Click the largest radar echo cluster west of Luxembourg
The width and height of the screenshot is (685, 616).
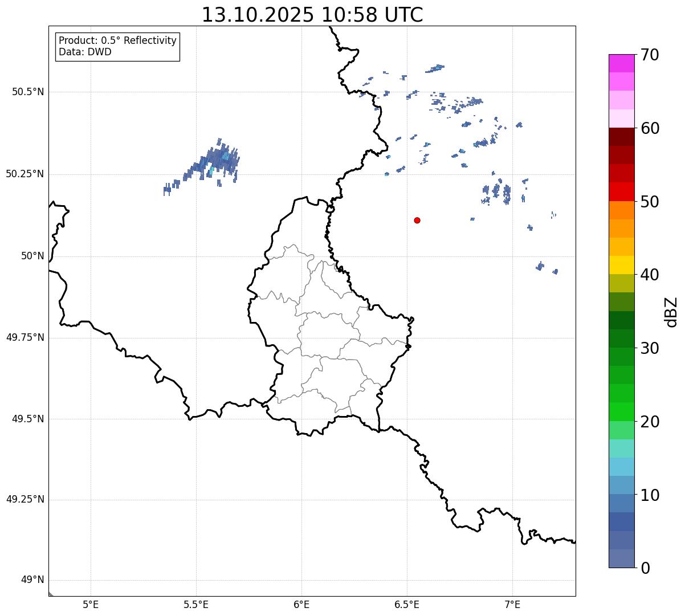[x=202, y=167]
